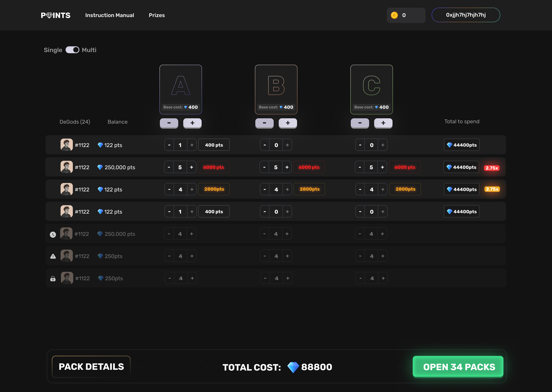Open the Instruction Manual menu

pyautogui.click(x=109, y=15)
